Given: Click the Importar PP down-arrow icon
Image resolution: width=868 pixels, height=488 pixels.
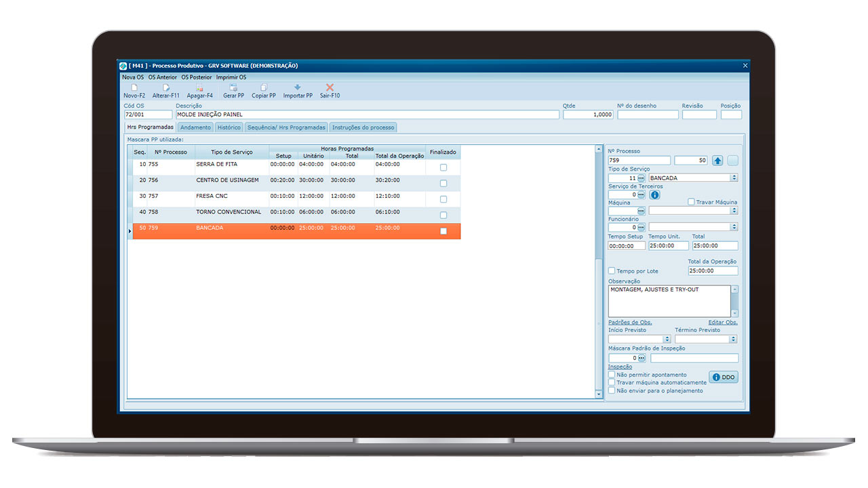Looking at the screenshot, I should (298, 87).
